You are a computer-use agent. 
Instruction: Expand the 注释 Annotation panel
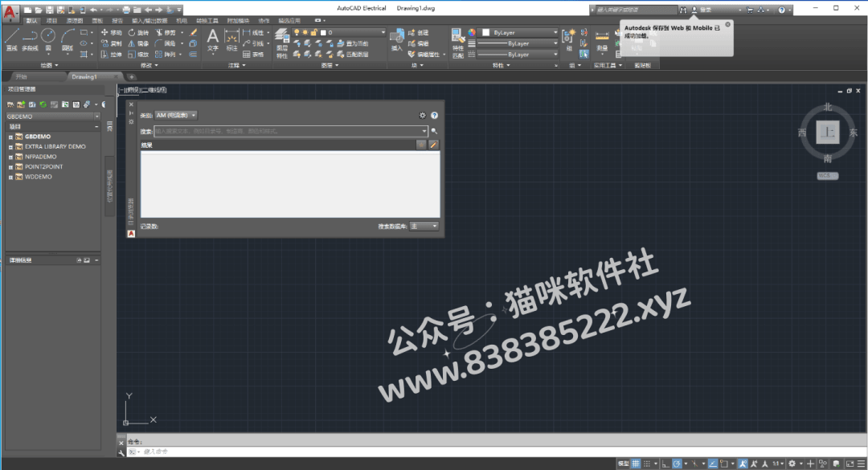click(x=237, y=65)
